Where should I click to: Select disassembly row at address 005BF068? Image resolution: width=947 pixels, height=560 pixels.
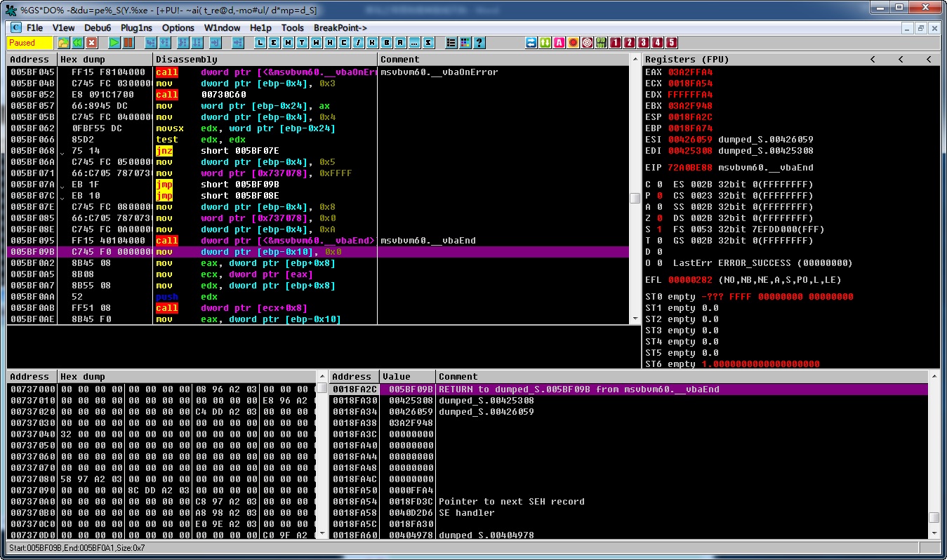point(319,151)
